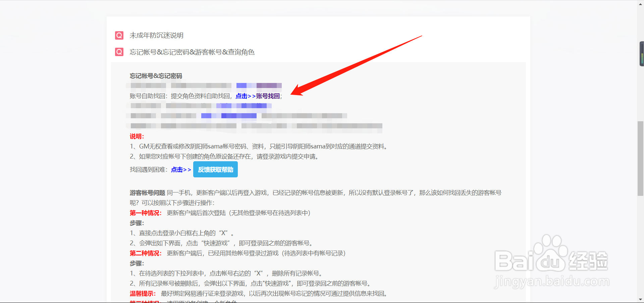Select the 忘记帐号&忘记密码&游客帐号&查询角色 FAQ entry
Viewport: 644px width, 303px height.
click(192, 52)
